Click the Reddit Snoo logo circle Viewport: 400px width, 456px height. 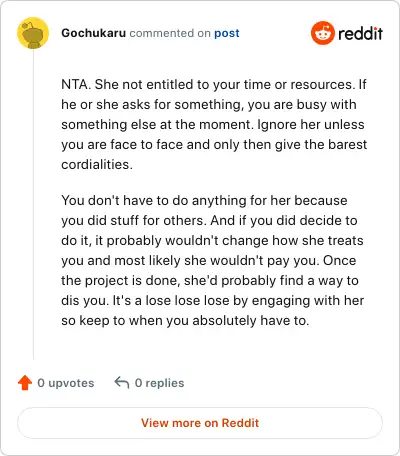[x=322, y=33]
